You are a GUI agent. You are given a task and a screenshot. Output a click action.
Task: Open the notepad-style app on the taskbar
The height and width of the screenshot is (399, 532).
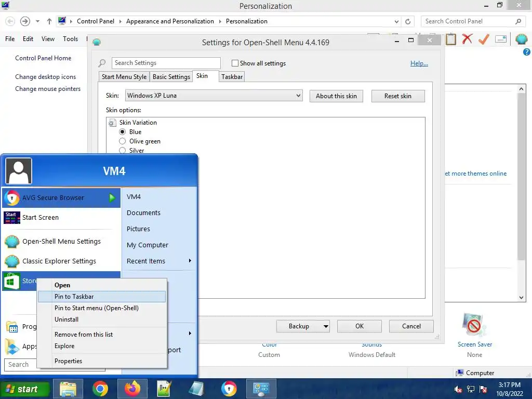coord(197,389)
